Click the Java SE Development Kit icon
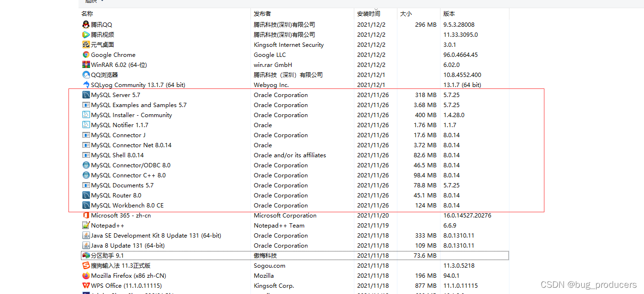The width and height of the screenshot is (644, 294). click(x=86, y=235)
